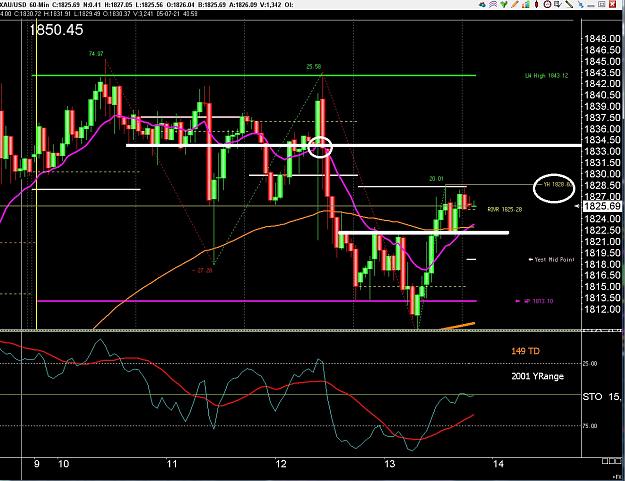The image size is (625, 481).
Task: Click date label 14 on the time axis
Action: [x=498, y=464]
